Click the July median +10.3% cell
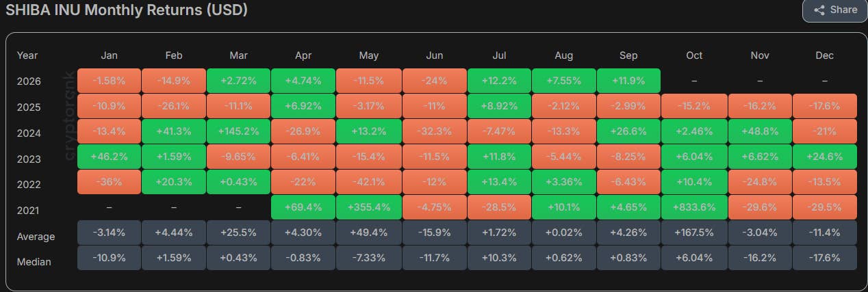Image resolution: width=868 pixels, height=292 pixels. click(499, 258)
